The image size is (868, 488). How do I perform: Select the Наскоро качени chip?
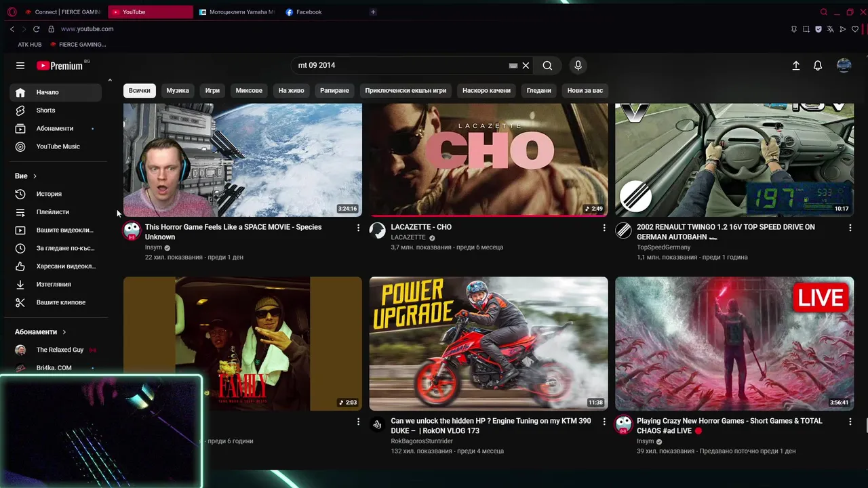pos(486,90)
